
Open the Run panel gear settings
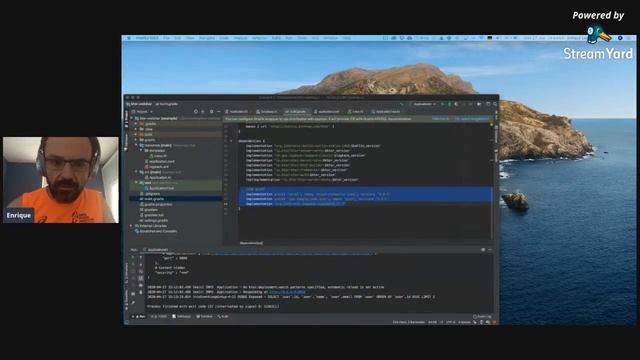[x=483, y=249]
